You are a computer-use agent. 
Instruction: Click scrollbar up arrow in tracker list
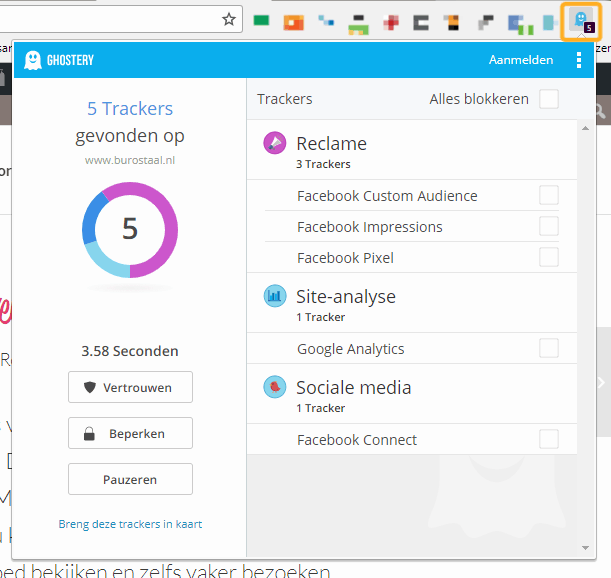click(585, 128)
